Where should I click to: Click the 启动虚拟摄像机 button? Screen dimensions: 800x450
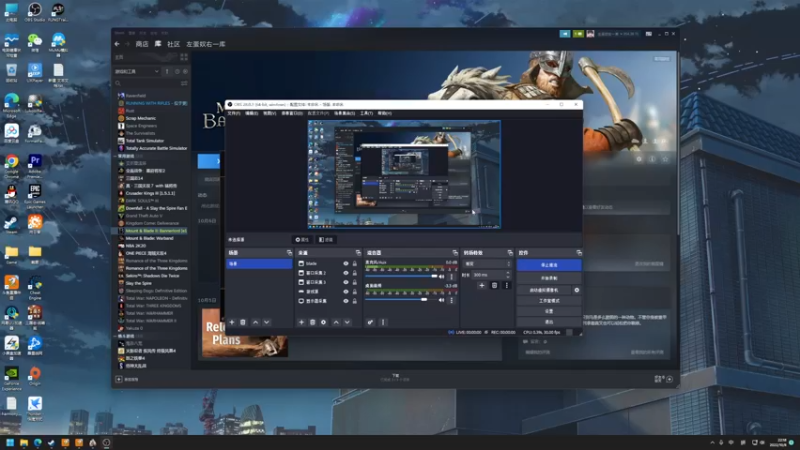pyautogui.click(x=544, y=290)
